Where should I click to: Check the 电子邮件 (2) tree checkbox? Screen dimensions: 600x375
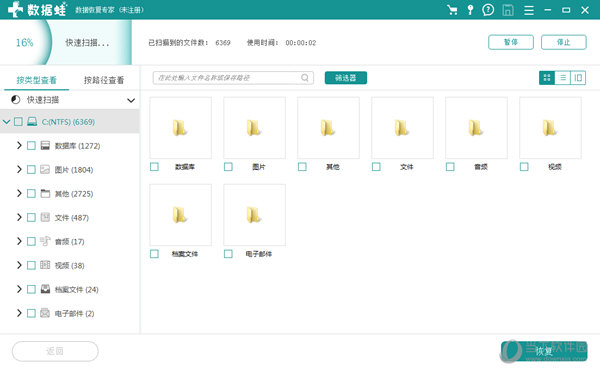point(31,313)
